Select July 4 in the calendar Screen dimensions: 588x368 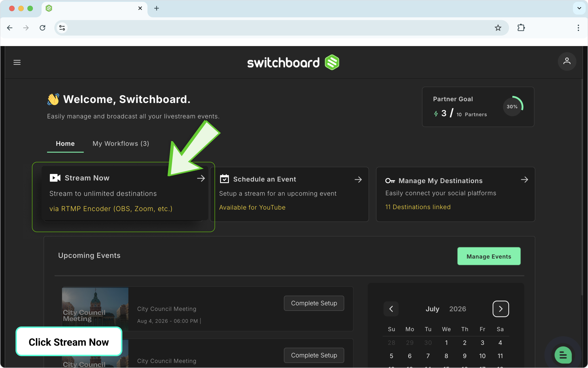pyautogui.click(x=500, y=343)
